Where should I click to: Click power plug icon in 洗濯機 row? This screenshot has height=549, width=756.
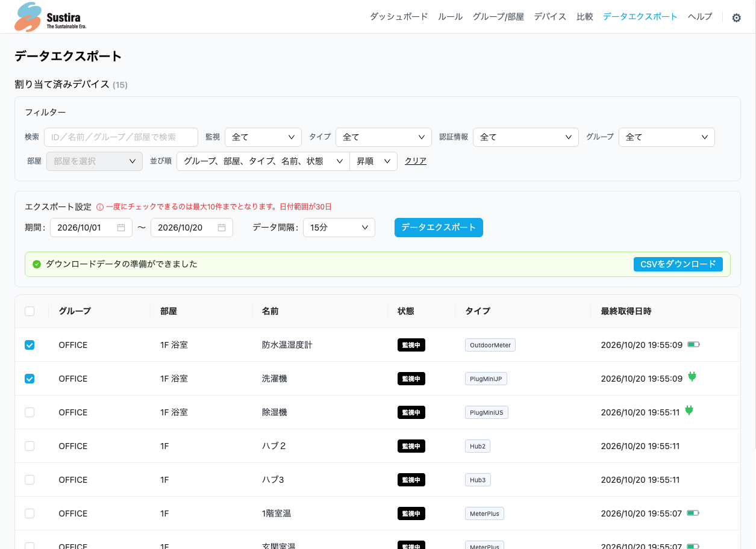[692, 377]
